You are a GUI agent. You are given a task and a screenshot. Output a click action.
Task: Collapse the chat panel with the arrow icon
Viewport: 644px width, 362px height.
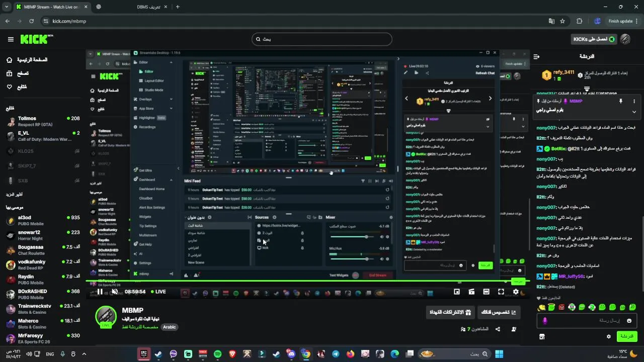pos(536,56)
